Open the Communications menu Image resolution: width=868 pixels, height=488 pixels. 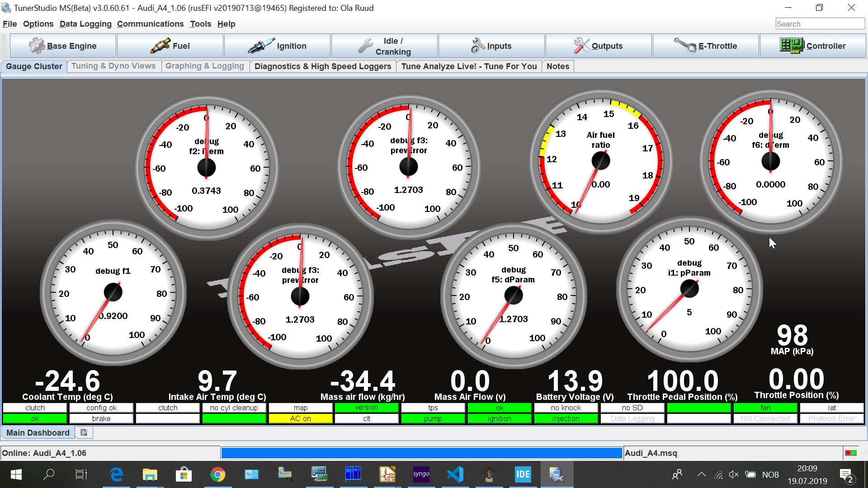(150, 24)
